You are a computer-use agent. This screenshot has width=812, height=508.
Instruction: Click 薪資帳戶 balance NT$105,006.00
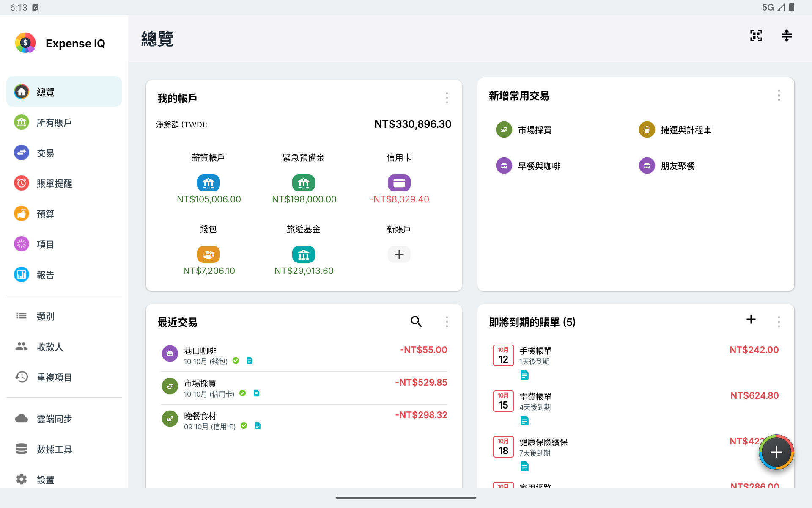[209, 199]
